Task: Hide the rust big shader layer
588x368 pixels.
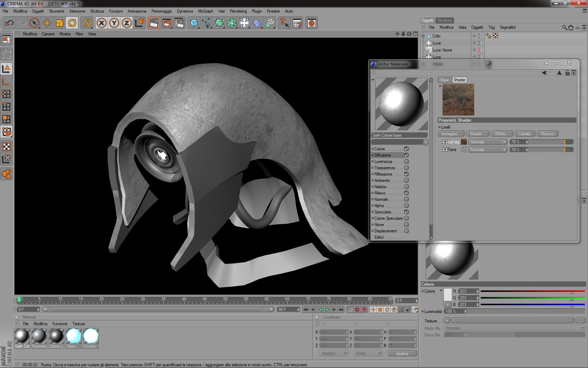Action: 445,142
